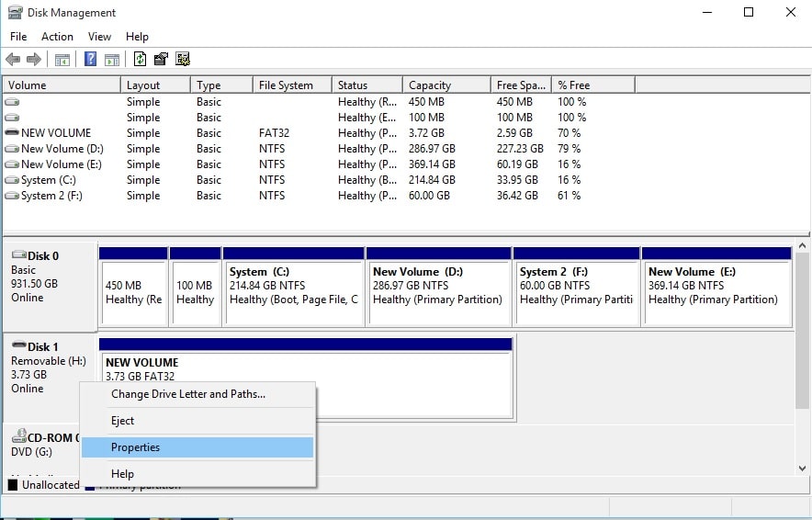Click the disk pane vertical scrollbar thumb
The width and height of the screenshot is (812, 520).
coord(802,331)
